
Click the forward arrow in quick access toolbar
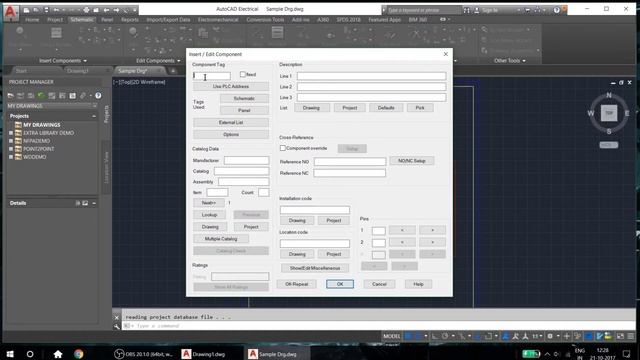[116, 10]
